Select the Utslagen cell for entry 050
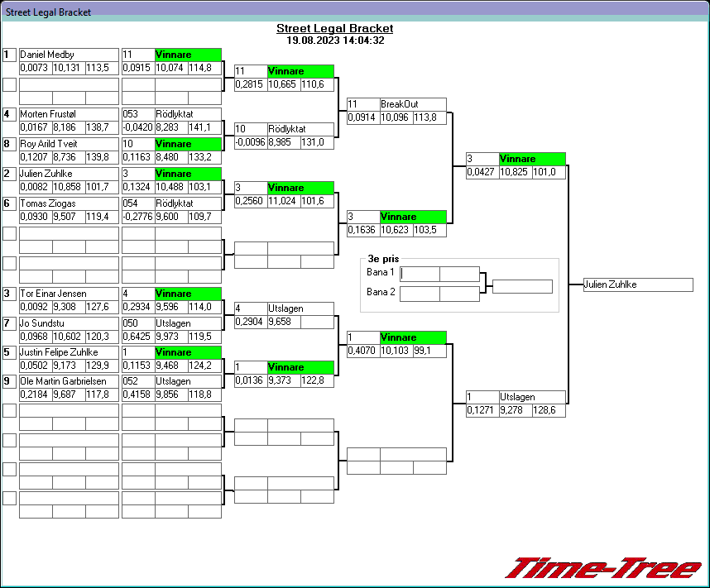 point(188,323)
